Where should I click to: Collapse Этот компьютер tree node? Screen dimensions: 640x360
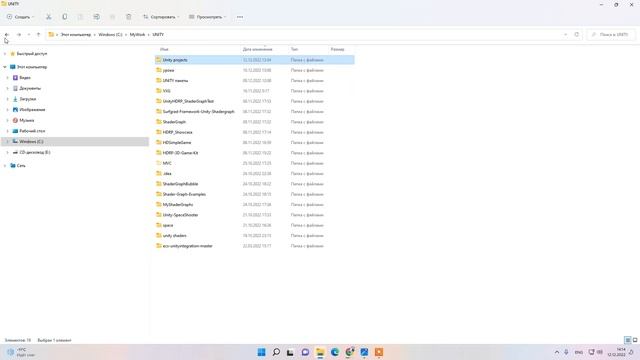[x=5, y=67]
